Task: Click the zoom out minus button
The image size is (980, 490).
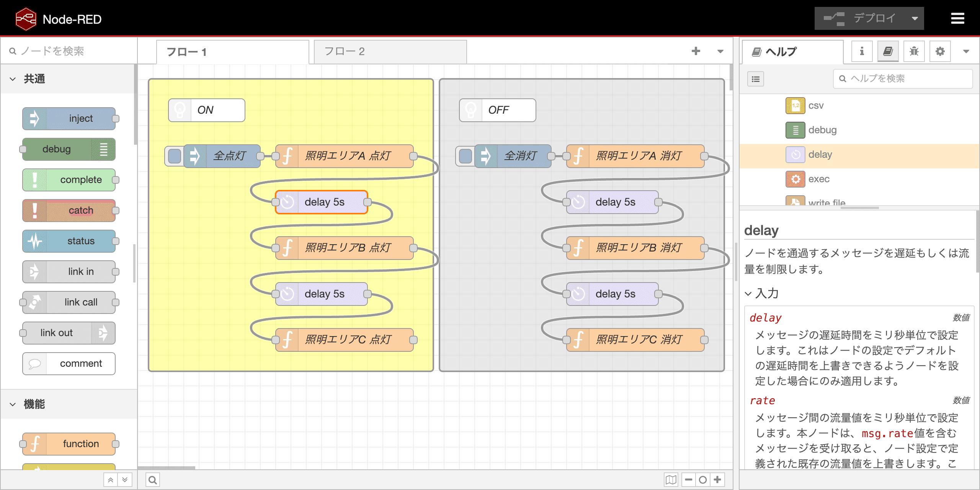Action: (x=688, y=480)
